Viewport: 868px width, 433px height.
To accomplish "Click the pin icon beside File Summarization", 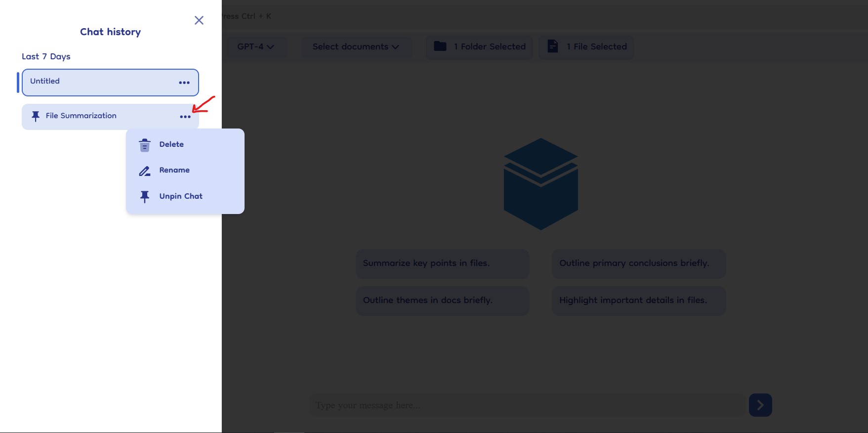I will click(x=36, y=116).
